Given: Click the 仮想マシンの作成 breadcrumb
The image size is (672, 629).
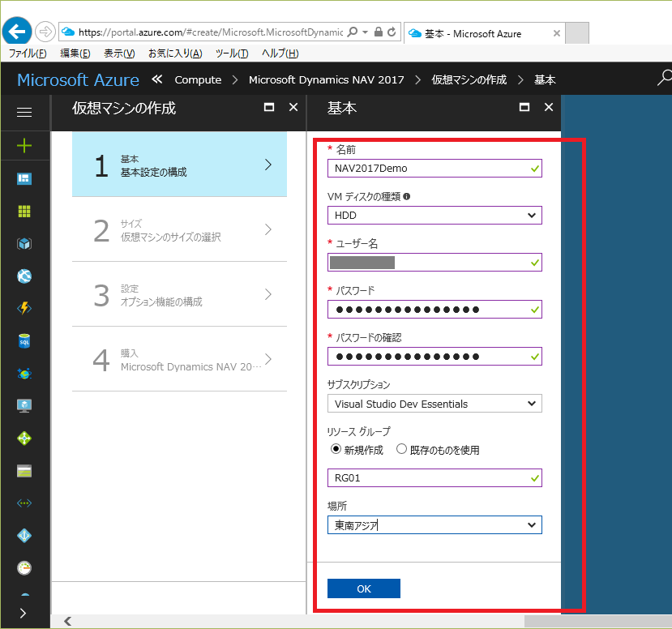Looking at the screenshot, I should point(469,79).
